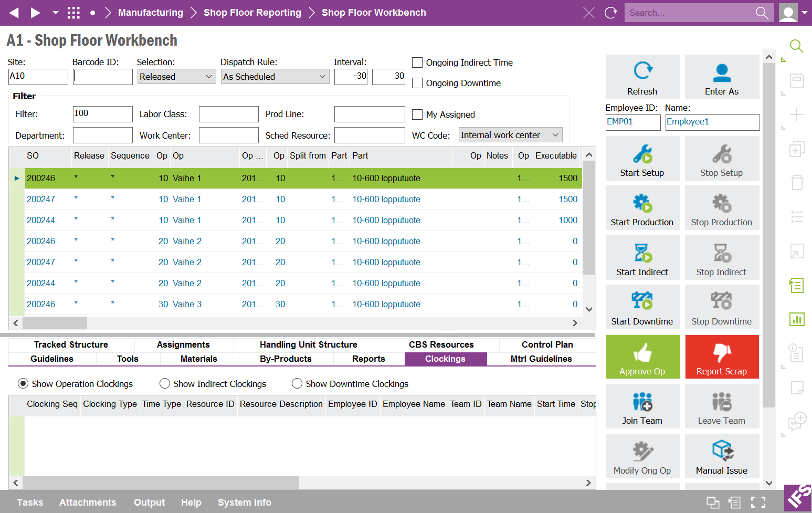Open the WC Code dropdown
812x513 pixels.
tap(510, 135)
